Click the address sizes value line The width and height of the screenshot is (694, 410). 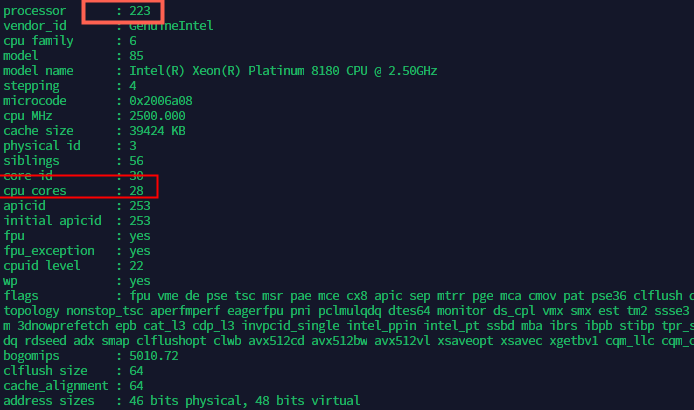(244, 401)
